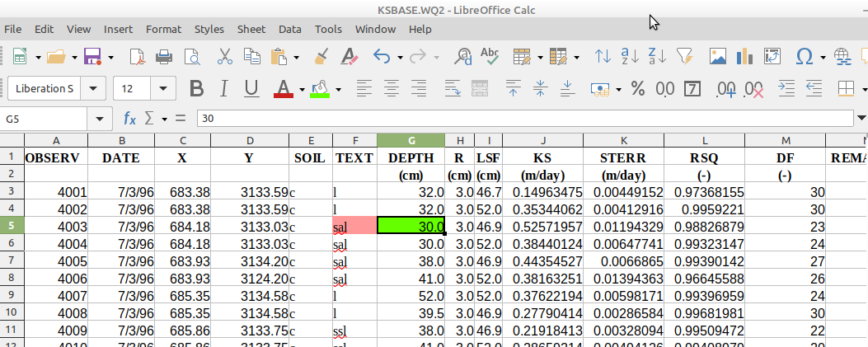The height and width of the screenshot is (347, 868).
Task: Click the Cut scissors icon
Action: pos(225,56)
